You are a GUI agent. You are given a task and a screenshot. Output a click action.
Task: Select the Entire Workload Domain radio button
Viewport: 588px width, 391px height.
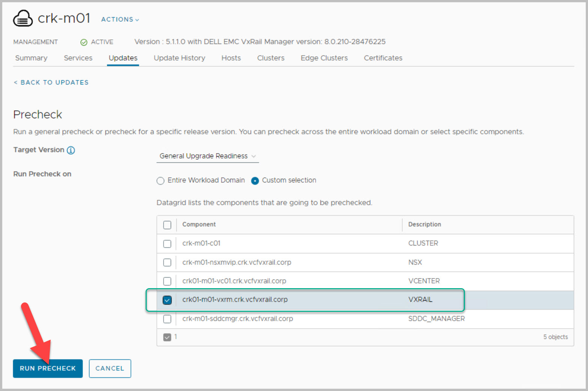(161, 181)
